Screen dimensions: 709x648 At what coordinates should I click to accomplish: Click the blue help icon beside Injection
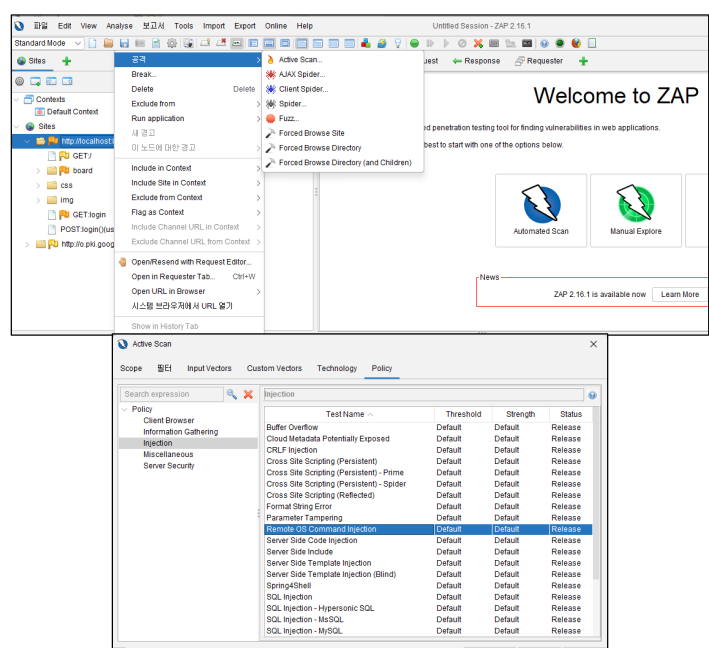tap(592, 395)
